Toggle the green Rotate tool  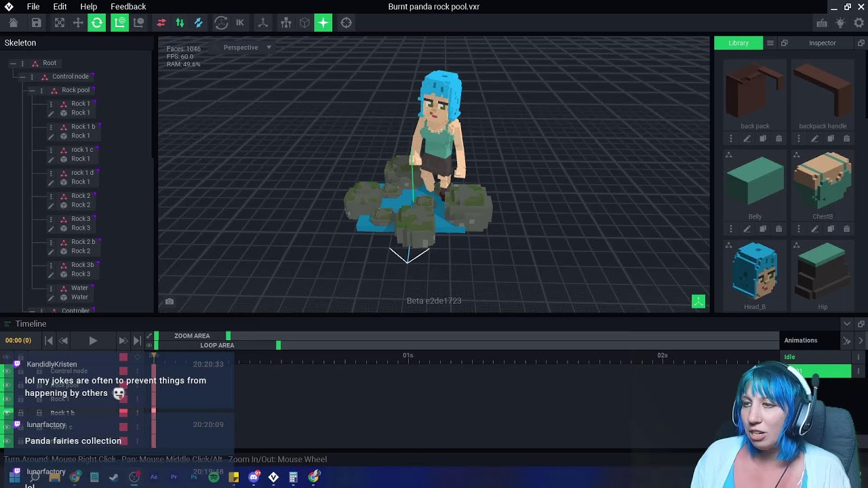[x=97, y=23]
